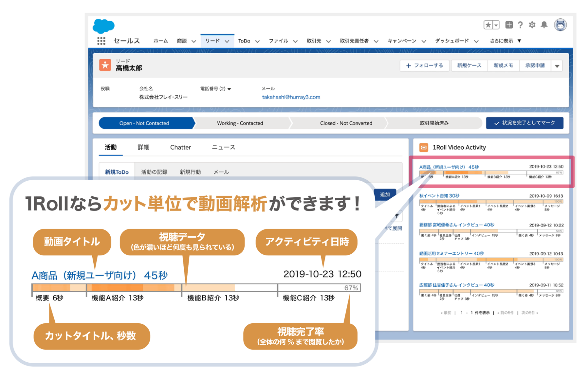
Task: Click the Salesforce cloud logo
Action: tap(103, 26)
